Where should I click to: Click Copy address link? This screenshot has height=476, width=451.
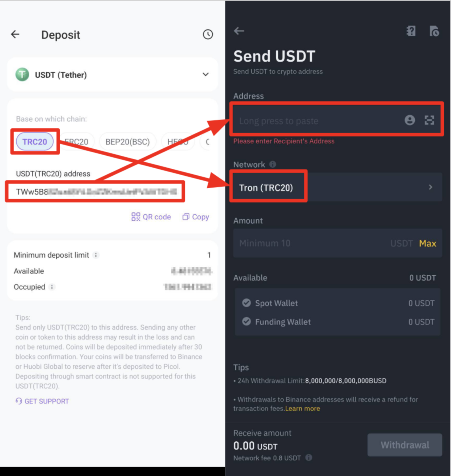coord(196,217)
